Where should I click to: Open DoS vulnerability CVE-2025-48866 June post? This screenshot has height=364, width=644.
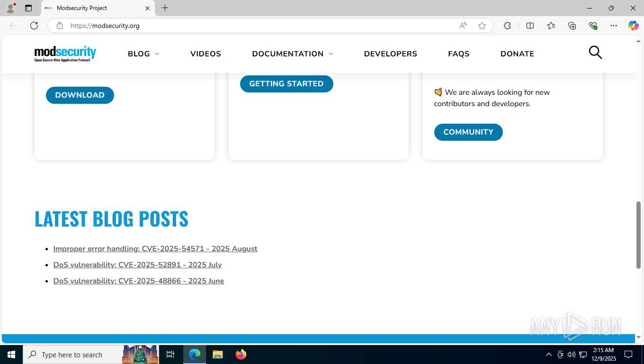click(x=139, y=281)
